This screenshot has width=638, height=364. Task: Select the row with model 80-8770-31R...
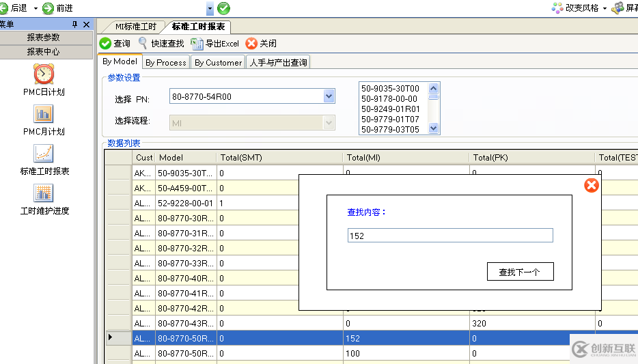point(185,234)
